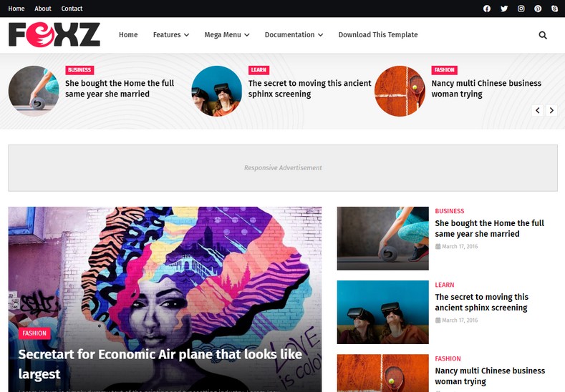Open Contact link in top bar
This screenshot has width=565, height=392.
72,9
